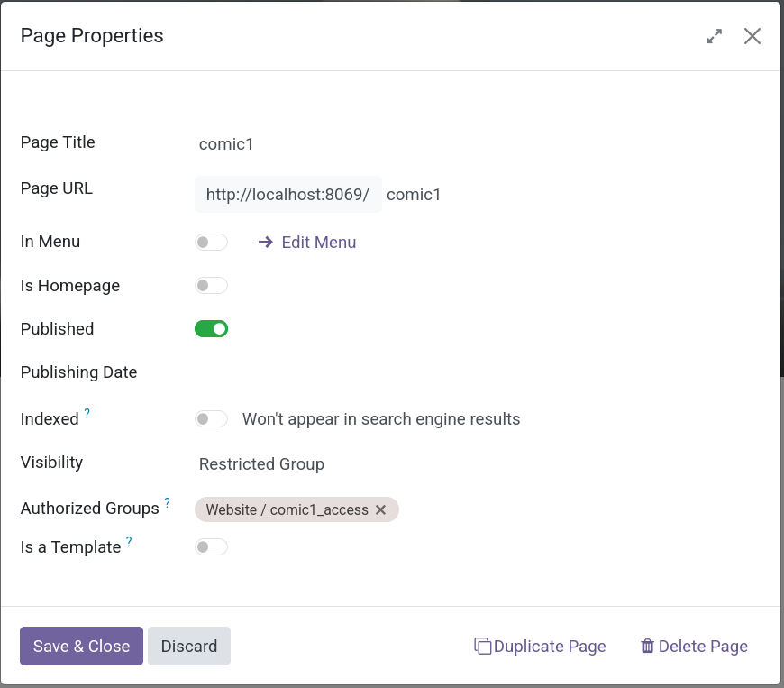
Task: Click the Duplicate Page copy icon
Action: tap(481, 646)
